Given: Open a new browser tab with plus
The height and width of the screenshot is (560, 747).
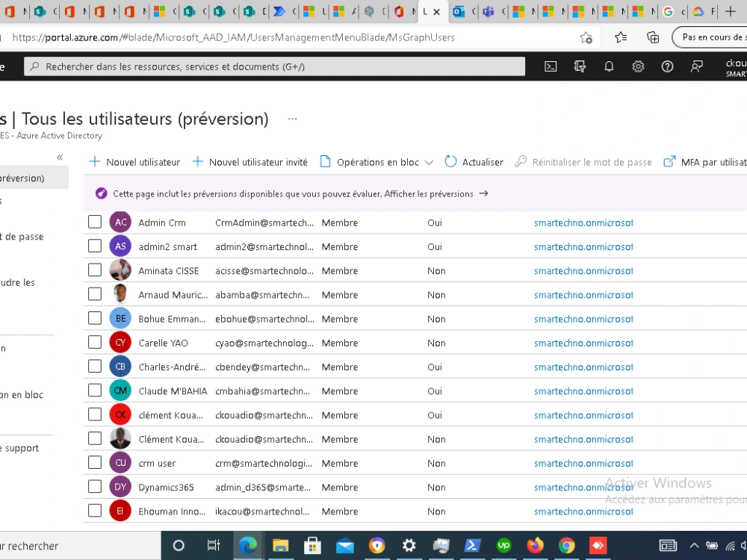Looking at the screenshot, I should (x=730, y=11).
